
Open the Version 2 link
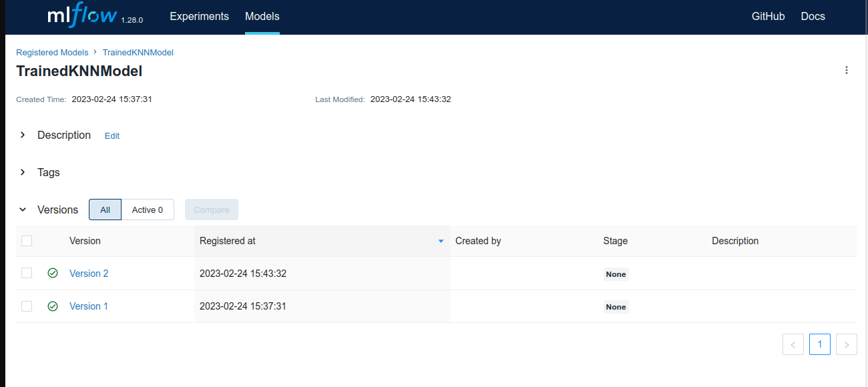pos(89,274)
